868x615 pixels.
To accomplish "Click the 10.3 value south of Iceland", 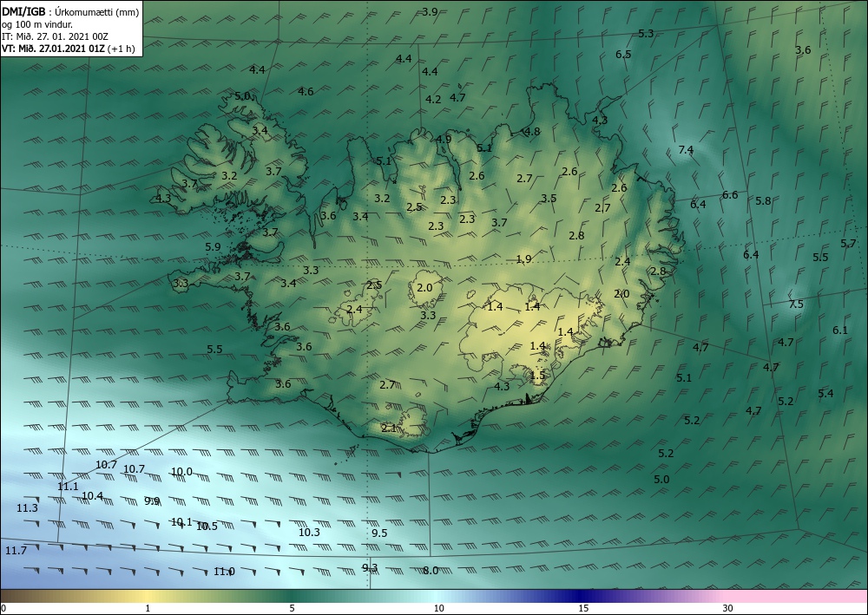I will (x=309, y=532).
